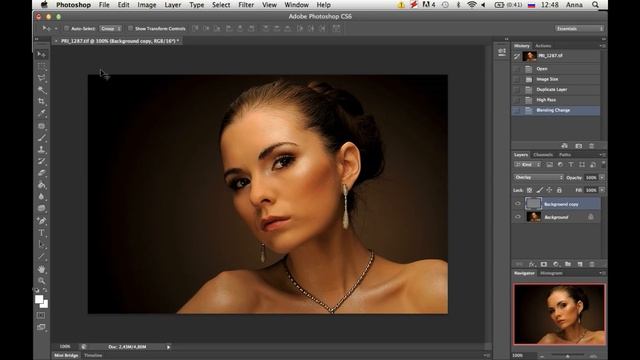The width and height of the screenshot is (640, 360).
Task: Click the Image Size history state
Action: (x=556, y=79)
